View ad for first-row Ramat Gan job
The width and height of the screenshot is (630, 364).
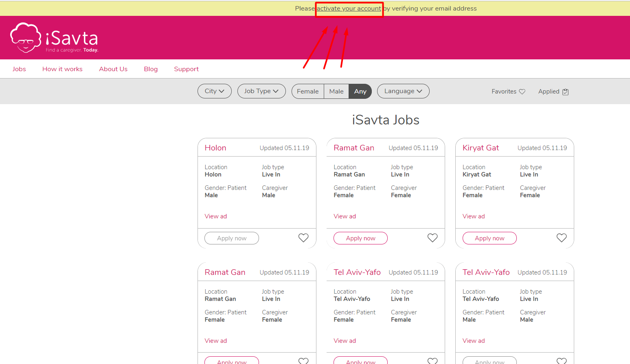point(345,216)
